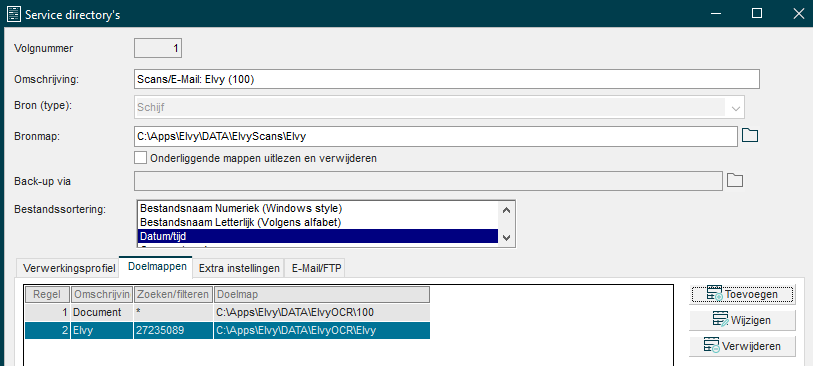Click into the Omschrijving text field
The width and height of the screenshot is (813, 366).
(x=446, y=79)
